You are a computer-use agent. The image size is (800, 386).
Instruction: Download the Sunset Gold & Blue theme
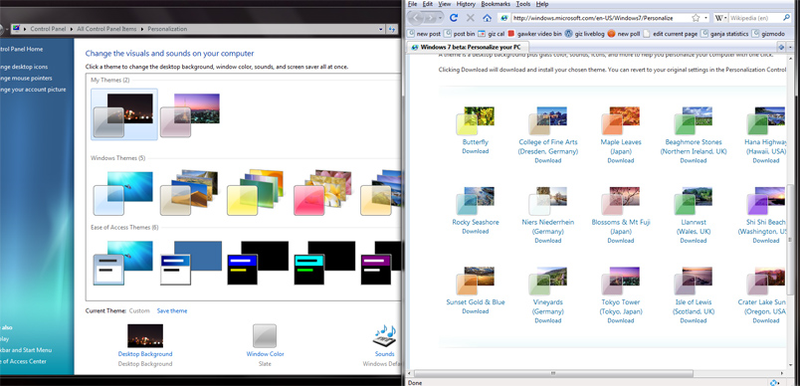(475, 311)
